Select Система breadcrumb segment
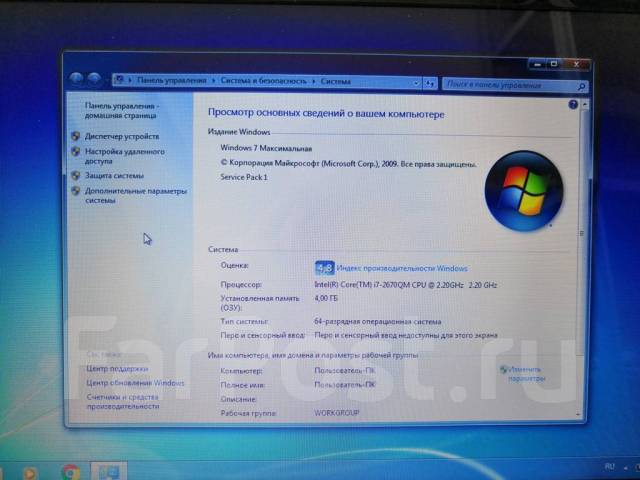640x480 pixels. pyautogui.click(x=336, y=81)
